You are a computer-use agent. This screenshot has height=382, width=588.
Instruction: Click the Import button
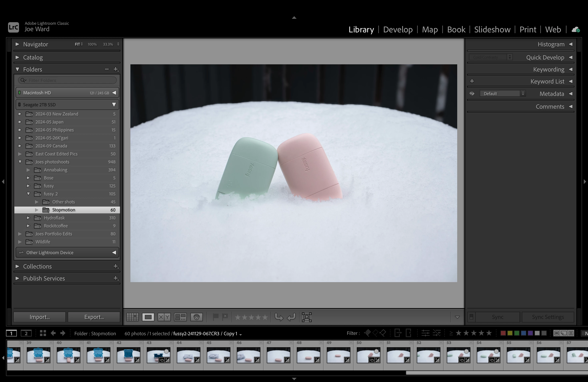click(x=40, y=317)
